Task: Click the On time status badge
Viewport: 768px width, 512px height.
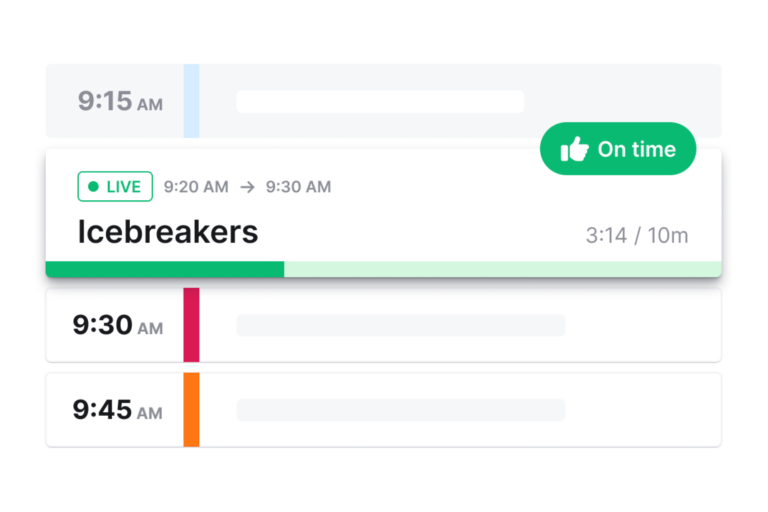Action: pyautogui.click(x=618, y=148)
